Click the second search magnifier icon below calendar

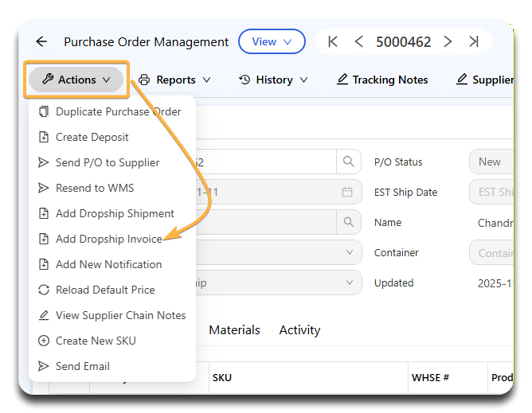pyautogui.click(x=348, y=222)
